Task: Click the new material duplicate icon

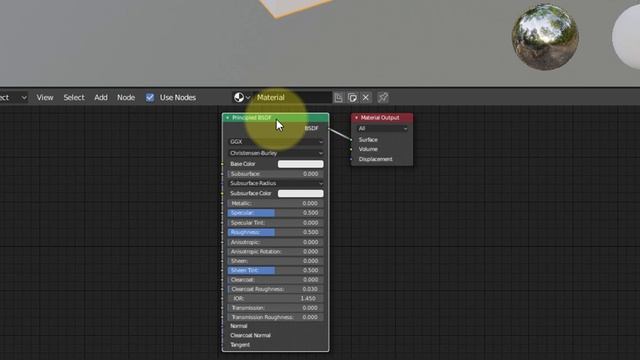Action: coord(352,98)
